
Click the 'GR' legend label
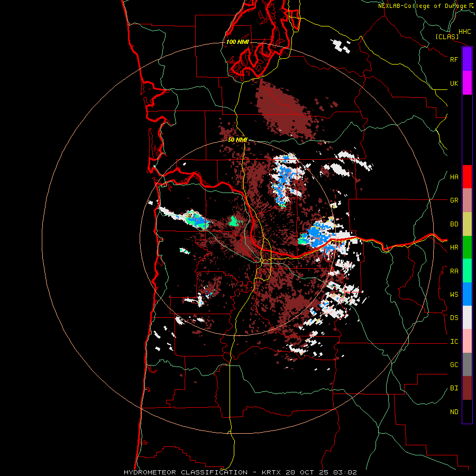(x=454, y=200)
